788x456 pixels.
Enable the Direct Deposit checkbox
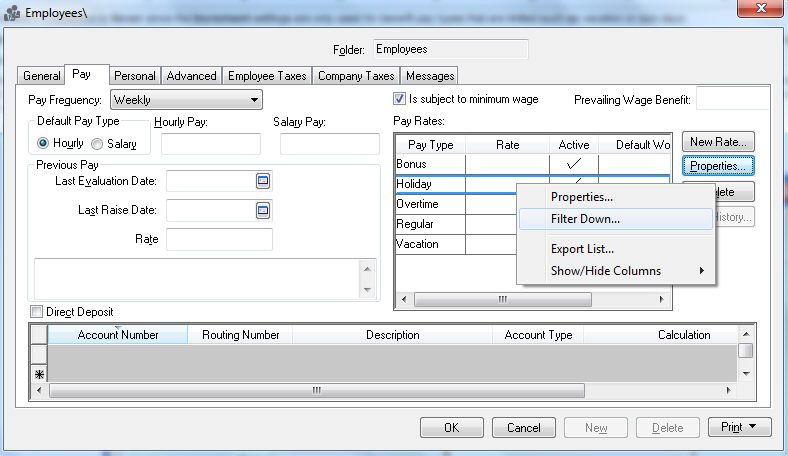pyautogui.click(x=38, y=312)
